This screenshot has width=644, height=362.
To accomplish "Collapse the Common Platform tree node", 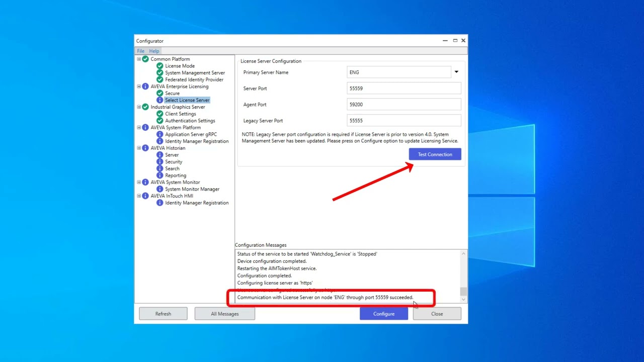I will coord(139,59).
